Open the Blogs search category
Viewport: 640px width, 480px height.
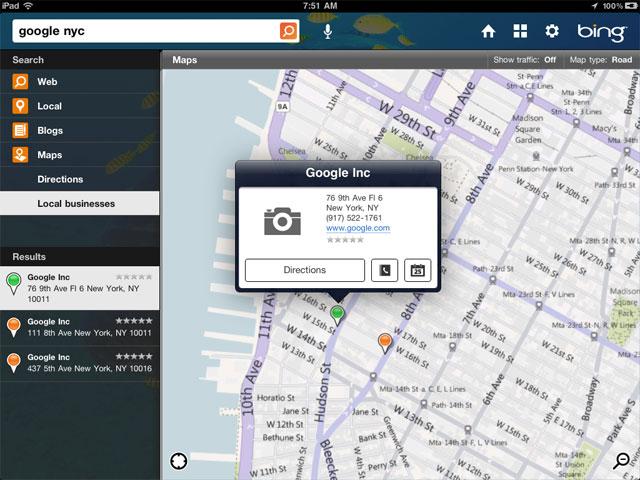click(x=80, y=131)
